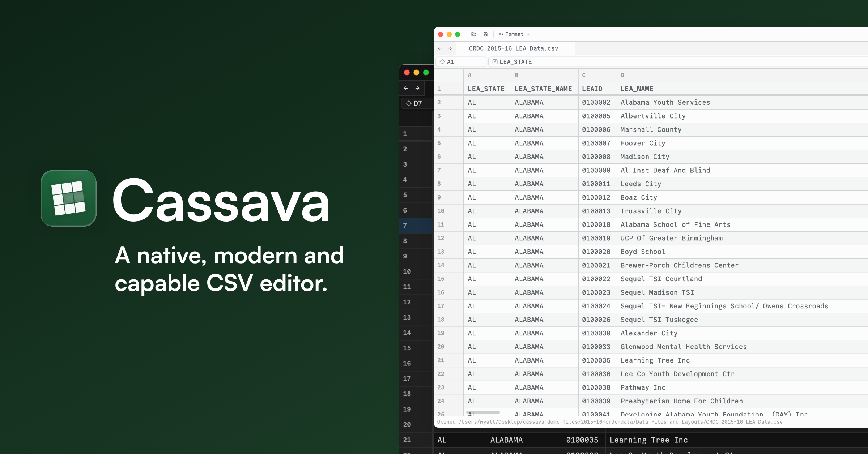Select Brewer-Porch Childrens Center cell
Image resolution: width=868 pixels, height=454 pixels.
click(x=743, y=265)
